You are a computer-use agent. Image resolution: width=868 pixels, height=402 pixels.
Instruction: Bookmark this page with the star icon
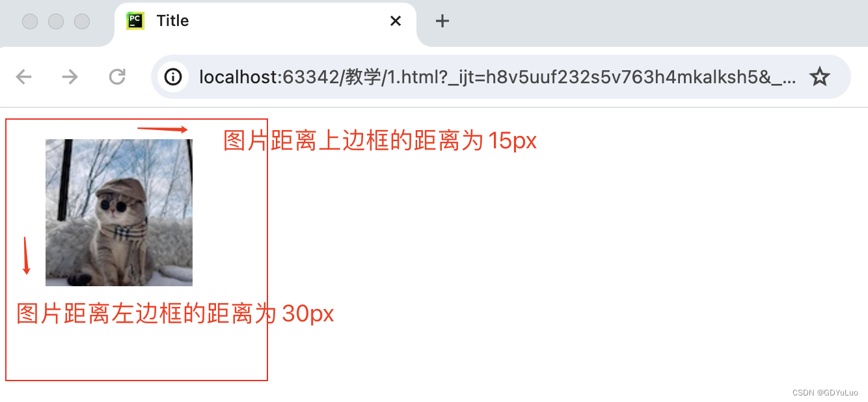tap(819, 77)
